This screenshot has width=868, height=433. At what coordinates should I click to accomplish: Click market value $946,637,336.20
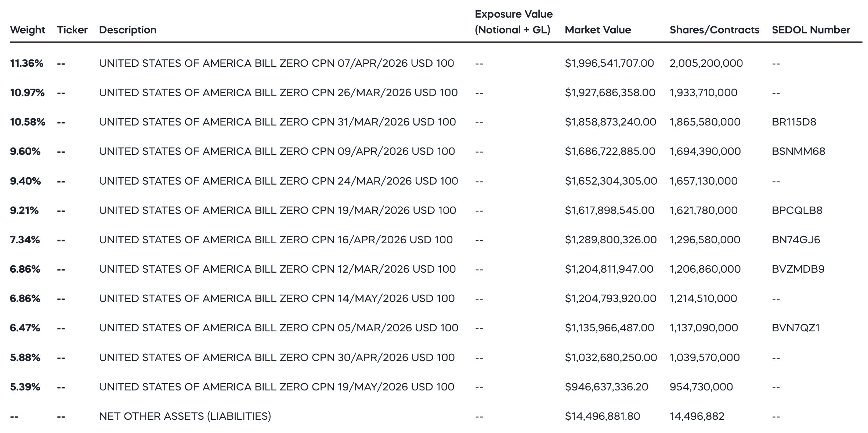coord(606,387)
